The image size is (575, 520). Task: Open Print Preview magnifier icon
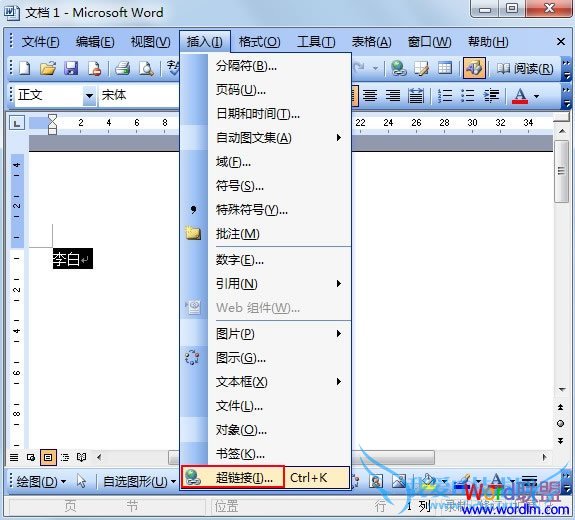(x=146, y=68)
